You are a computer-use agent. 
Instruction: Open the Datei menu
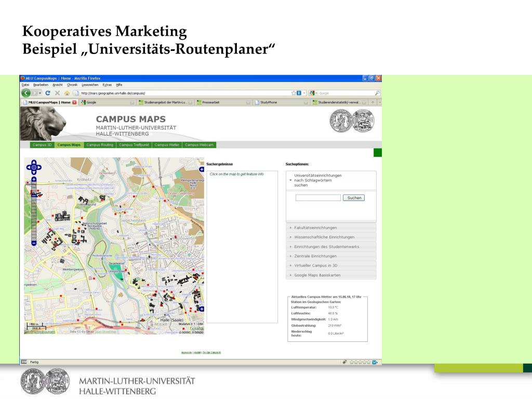25,85
